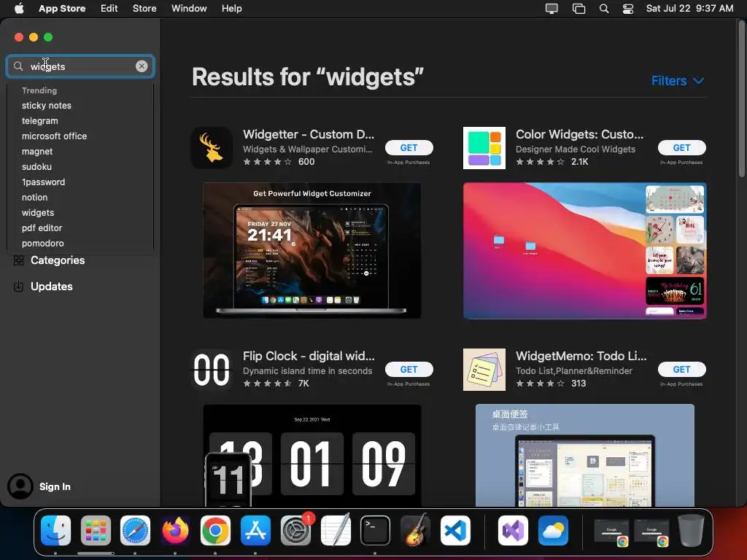747x560 pixels.
Task: Open the App Store menu in menu bar
Action: tap(62, 9)
